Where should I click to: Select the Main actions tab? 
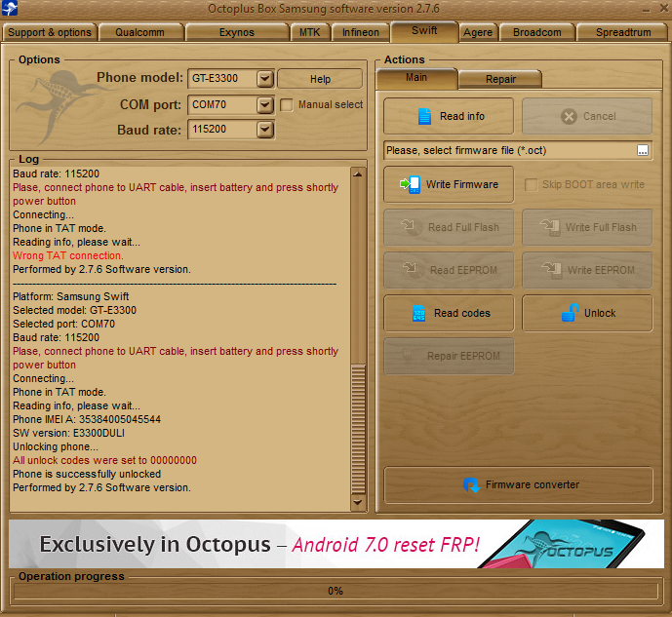click(416, 78)
